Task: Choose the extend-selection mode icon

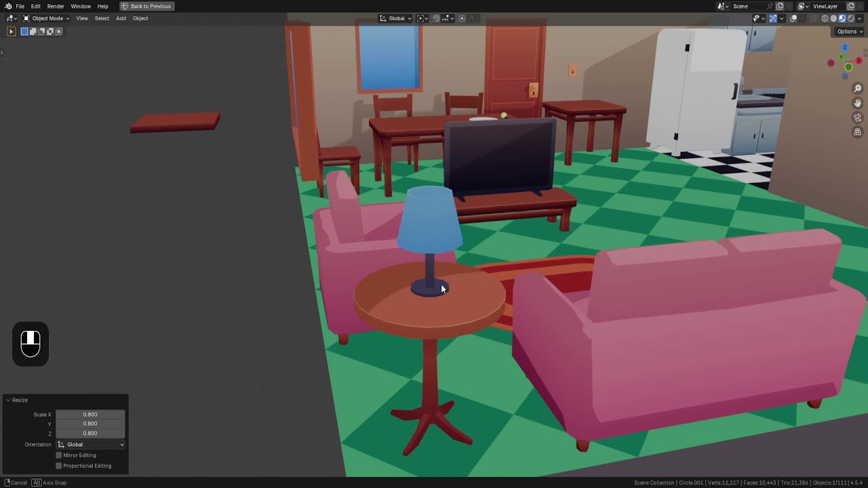Action: [x=33, y=31]
